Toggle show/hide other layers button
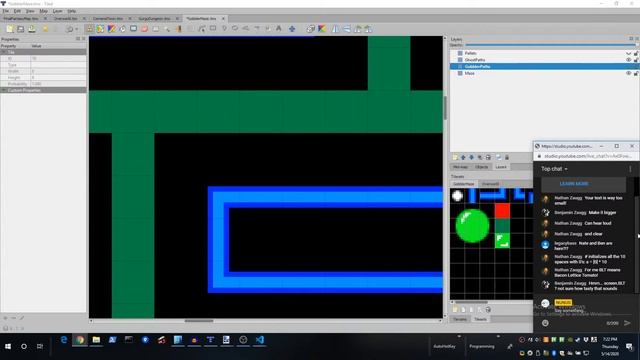This screenshot has width=640, height=360. click(499, 158)
